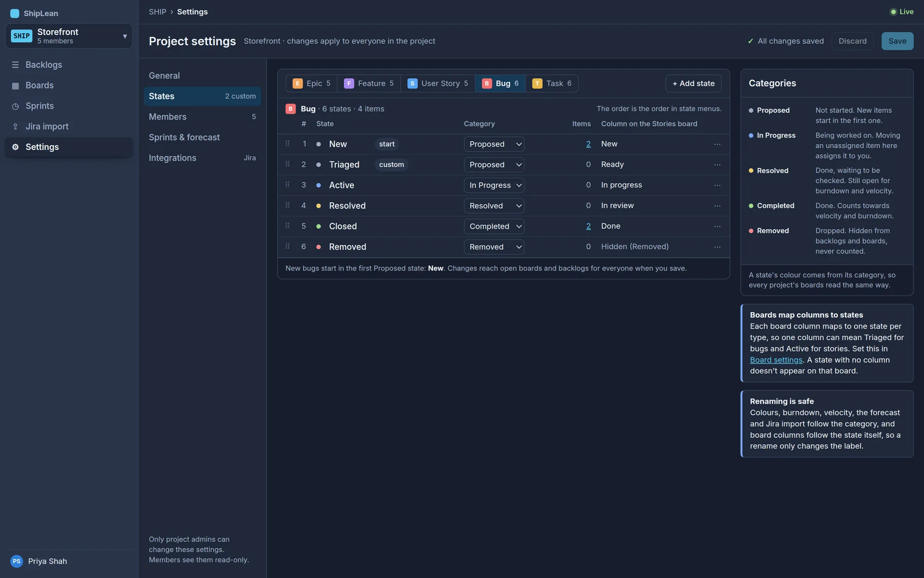
Task: Open Sprints from the sidebar
Action: 69,106
